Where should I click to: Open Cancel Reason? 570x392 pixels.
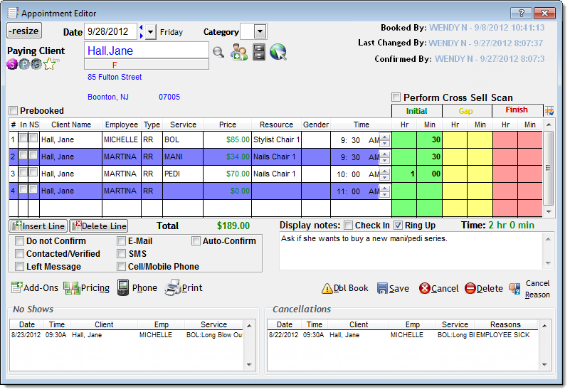(529, 289)
